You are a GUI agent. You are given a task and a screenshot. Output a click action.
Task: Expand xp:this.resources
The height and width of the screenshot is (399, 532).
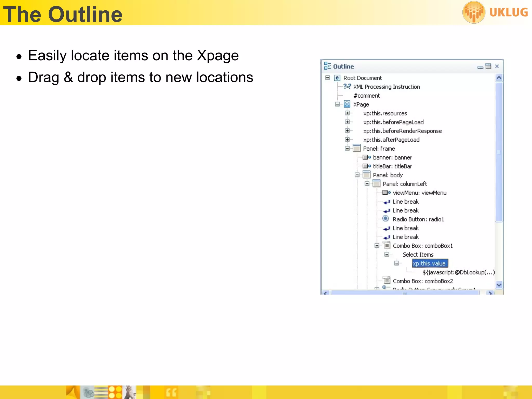click(x=347, y=113)
